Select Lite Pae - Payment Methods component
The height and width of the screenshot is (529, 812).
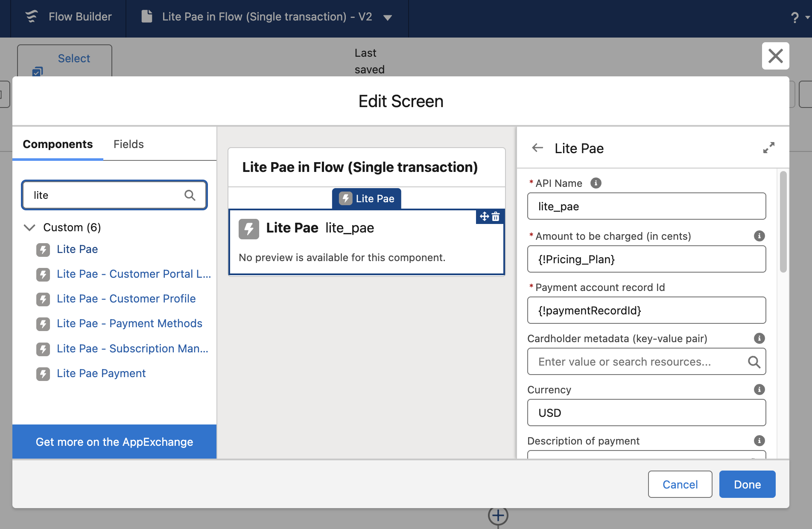click(x=129, y=323)
